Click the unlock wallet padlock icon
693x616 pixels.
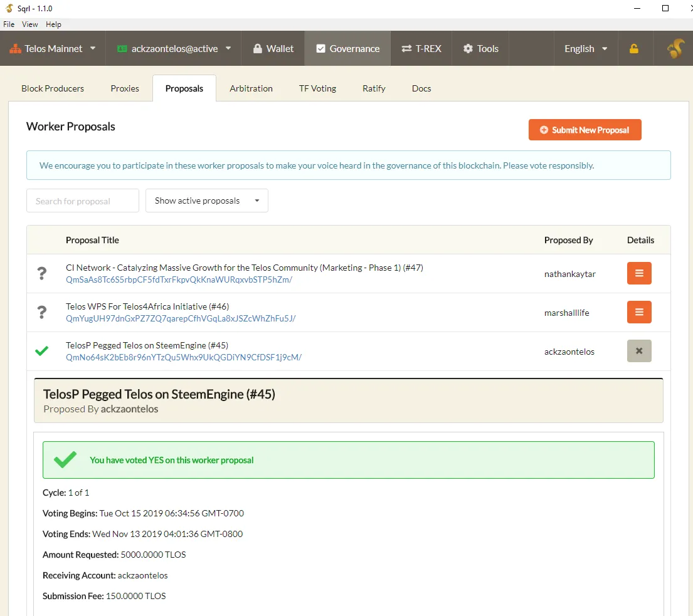634,49
